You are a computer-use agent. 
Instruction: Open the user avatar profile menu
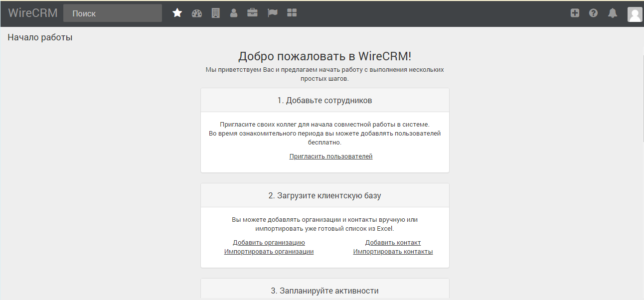tap(635, 14)
